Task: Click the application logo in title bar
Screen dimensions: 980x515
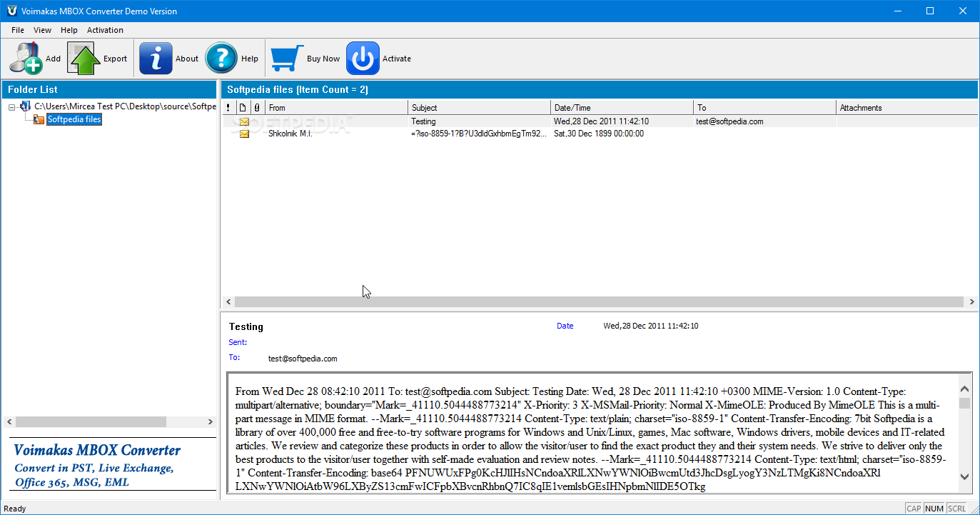Action: click(11, 11)
